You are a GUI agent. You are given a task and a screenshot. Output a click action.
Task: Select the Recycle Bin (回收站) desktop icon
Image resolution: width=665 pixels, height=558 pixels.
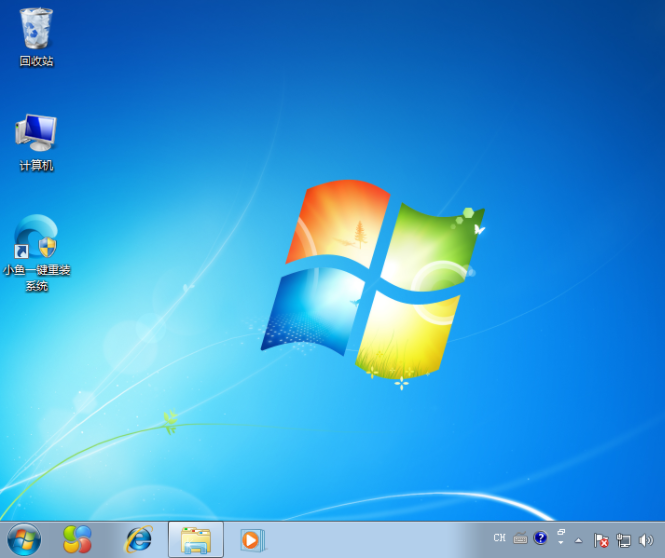click(x=36, y=30)
